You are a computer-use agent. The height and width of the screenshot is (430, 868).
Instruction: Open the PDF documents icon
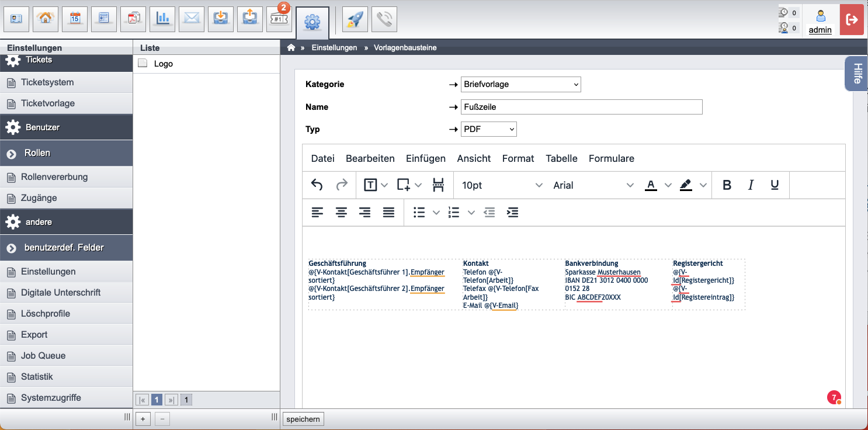pos(134,19)
